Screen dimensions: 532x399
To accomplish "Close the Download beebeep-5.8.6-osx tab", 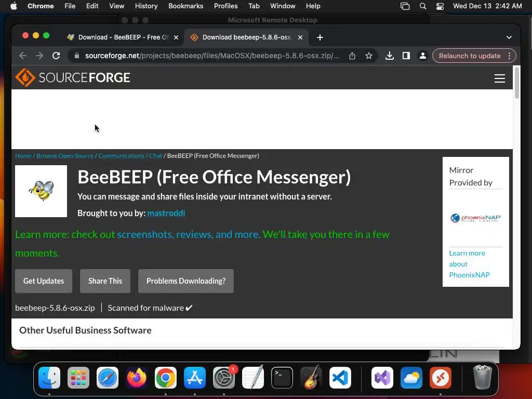I will tap(300, 37).
